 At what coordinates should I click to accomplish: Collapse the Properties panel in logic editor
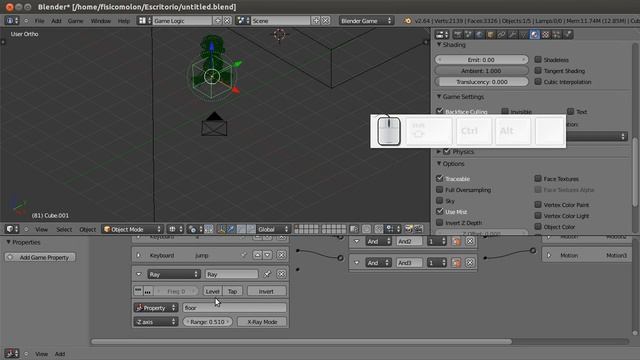[8, 242]
